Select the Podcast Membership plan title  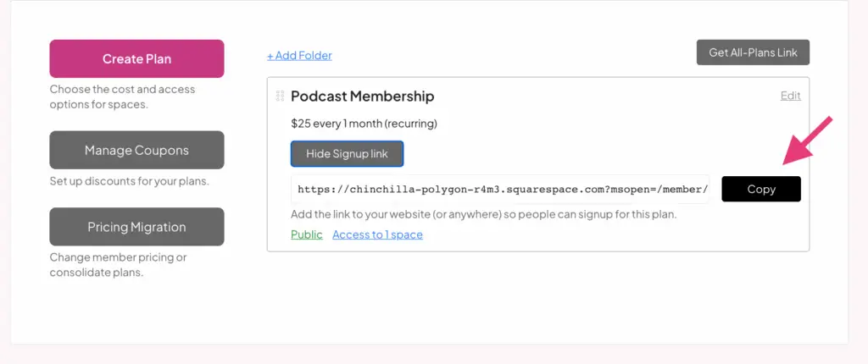tap(362, 97)
